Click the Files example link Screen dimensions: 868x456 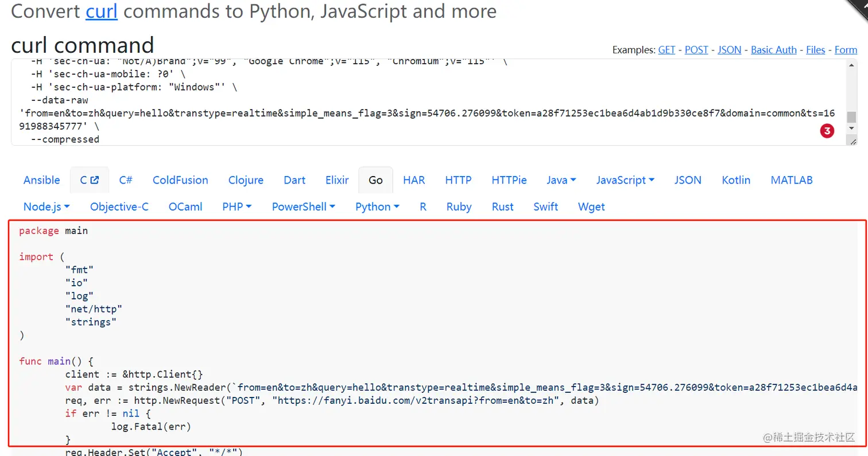[x=815, y=50]
